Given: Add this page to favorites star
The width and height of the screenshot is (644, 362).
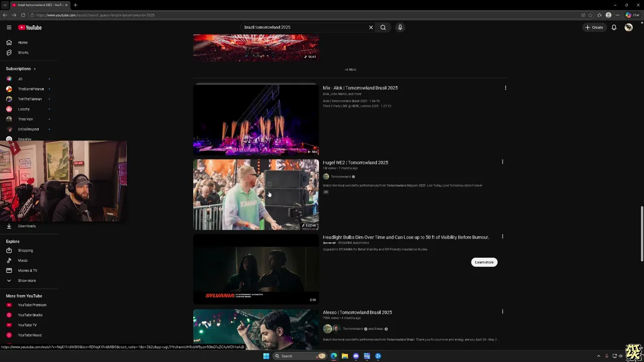Looking at the screenshot, I should coord(590,15).
